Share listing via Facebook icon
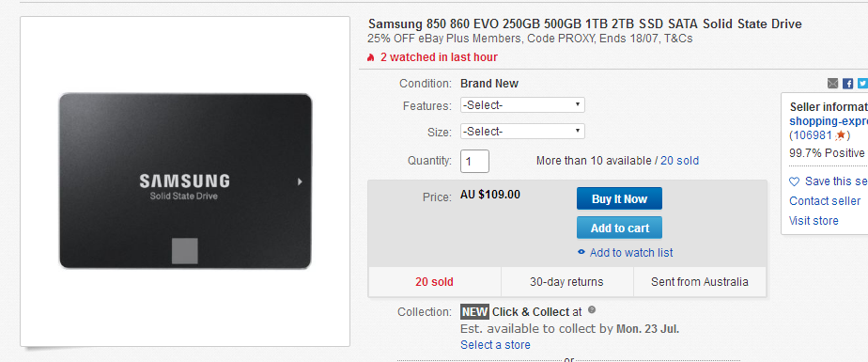868x362 pixels. (847, 84)
